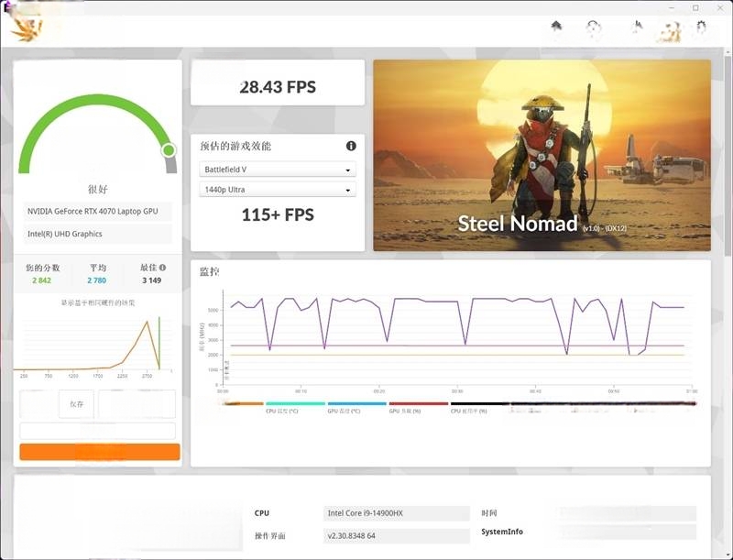Click the 很好 rating label
The height and width of the screenshot is (560, 733).
pos(98,190)
